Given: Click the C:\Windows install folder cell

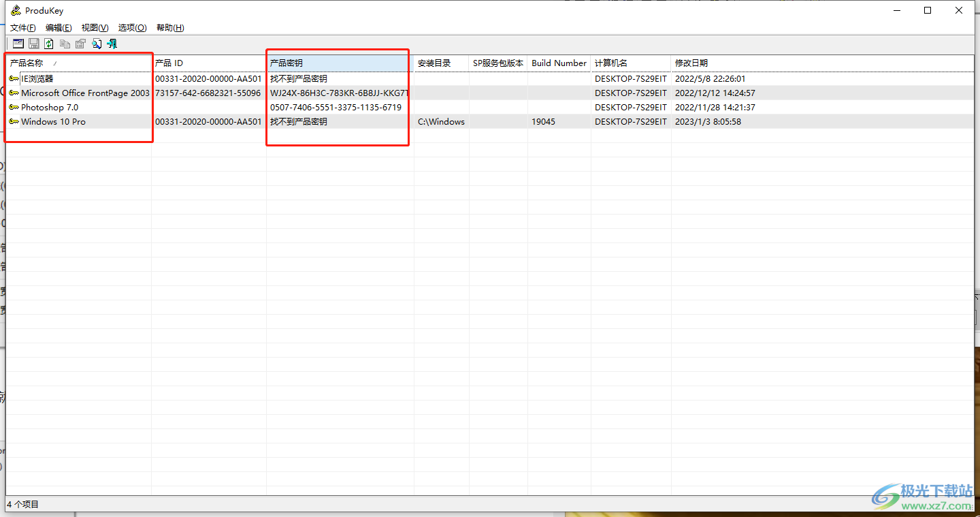Looking at the screenshot, I should pyautogui.click(x=441, y=121).
